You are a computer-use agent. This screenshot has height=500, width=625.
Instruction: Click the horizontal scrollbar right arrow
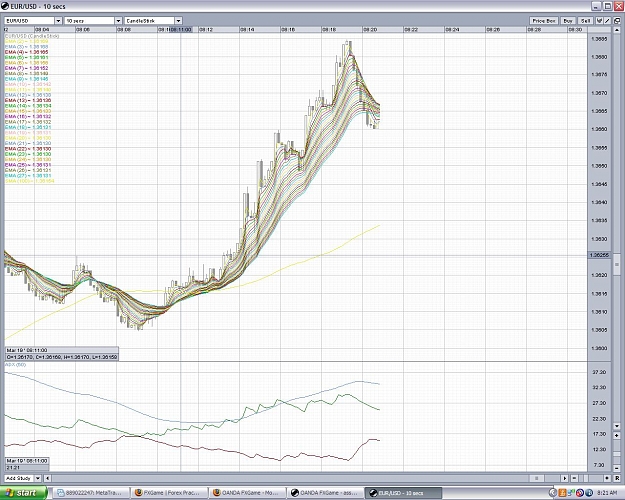(565, 478)
